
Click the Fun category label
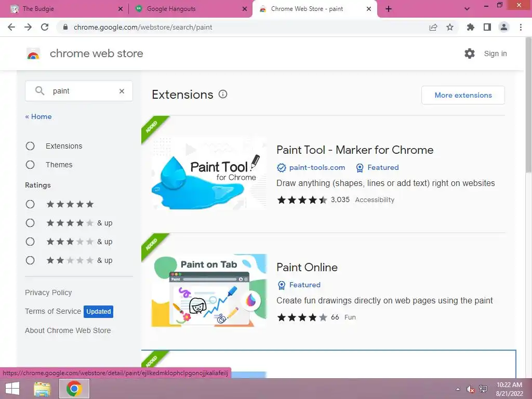pyautogui.click(x=350, y=317)
